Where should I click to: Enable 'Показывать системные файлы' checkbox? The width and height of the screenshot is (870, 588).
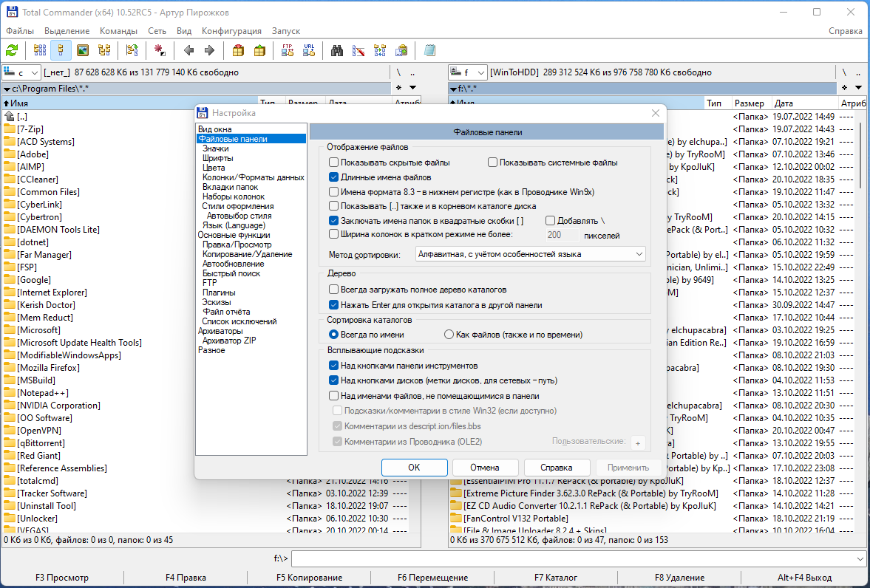click(x=492, y=163)
